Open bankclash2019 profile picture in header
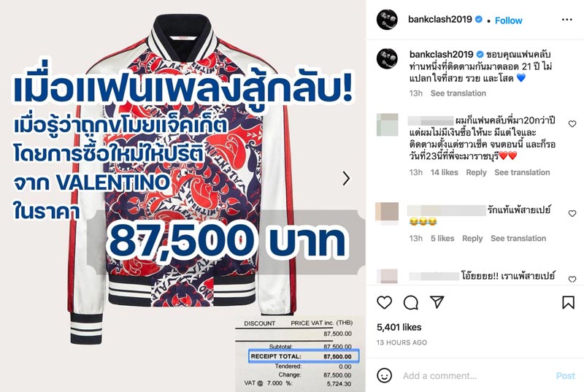584x392 pixels. [387, 20]
